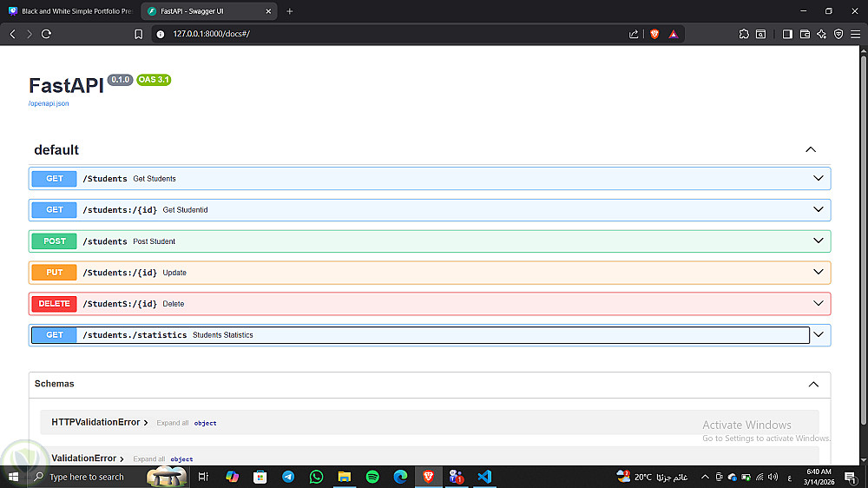The image size is (868, 488).
Task: Click the /students:/{id} path text
Action: (120, 210)
